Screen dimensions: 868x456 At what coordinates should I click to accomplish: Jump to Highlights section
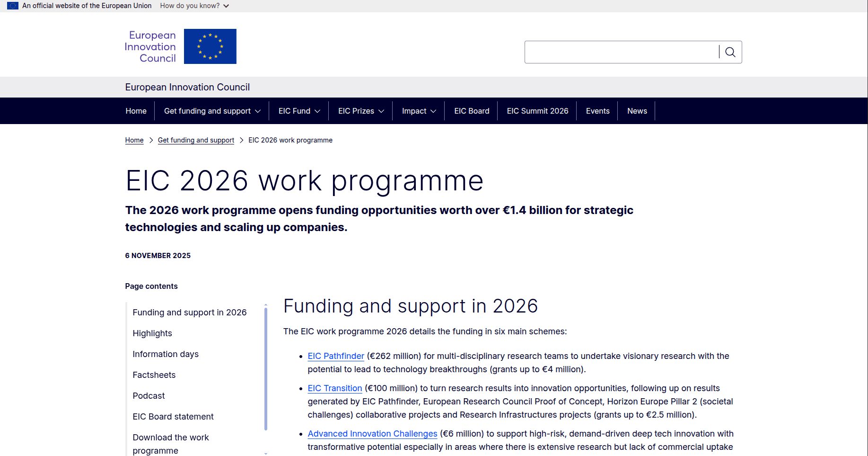pos(152,333)
